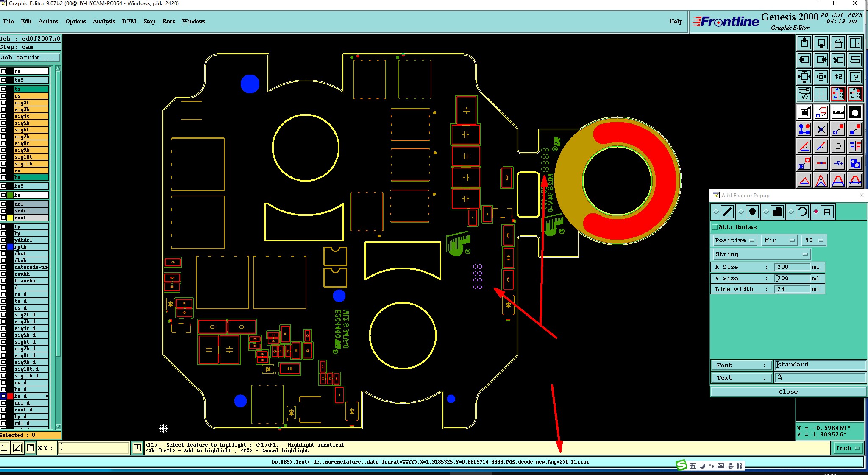Open the Mir mirror dropdown

coord(779,240)
